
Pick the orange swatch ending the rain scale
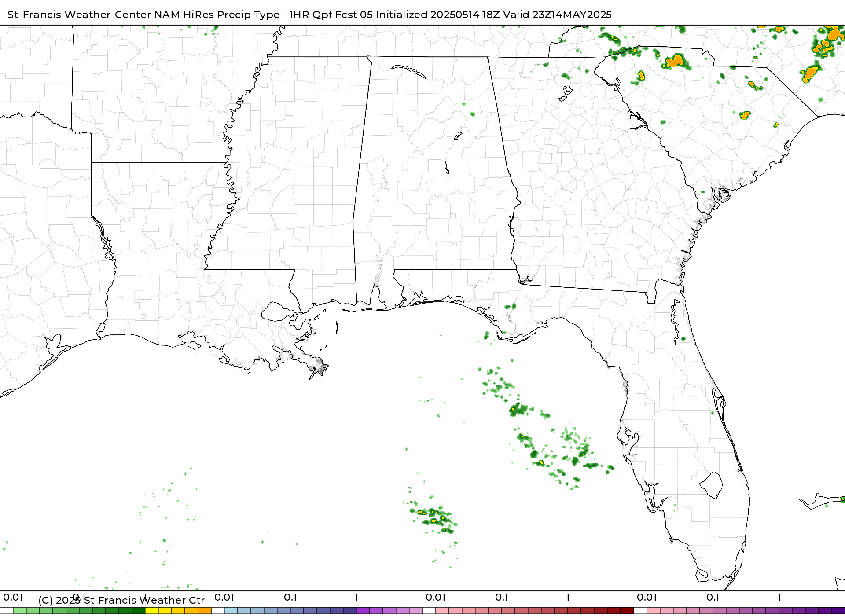click(205, 611)
